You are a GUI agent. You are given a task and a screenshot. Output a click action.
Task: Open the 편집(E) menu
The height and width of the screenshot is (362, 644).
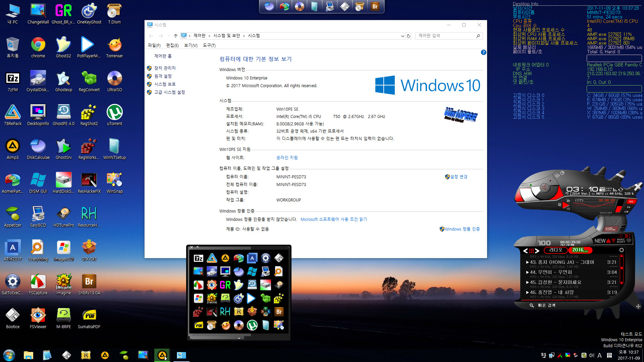coord(172,45)
